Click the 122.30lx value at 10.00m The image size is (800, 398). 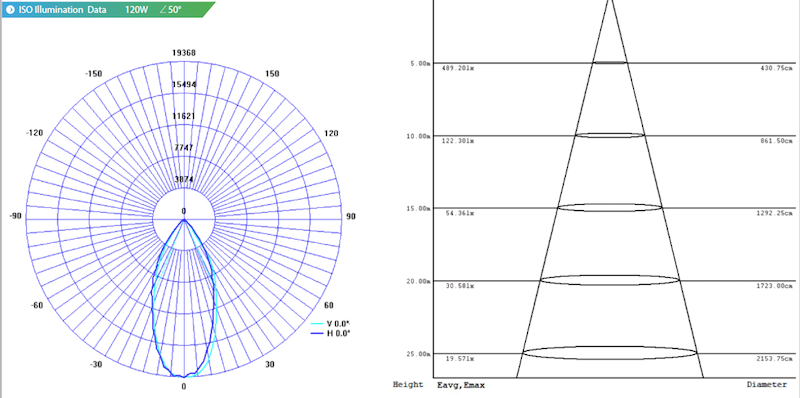pos(458,141)
